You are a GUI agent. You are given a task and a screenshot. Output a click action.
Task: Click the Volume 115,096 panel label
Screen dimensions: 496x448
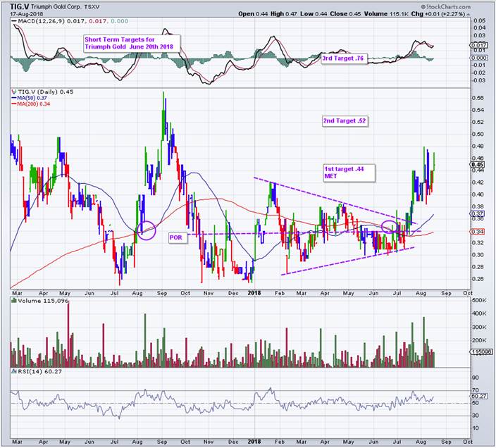click(x=43, y=301)
